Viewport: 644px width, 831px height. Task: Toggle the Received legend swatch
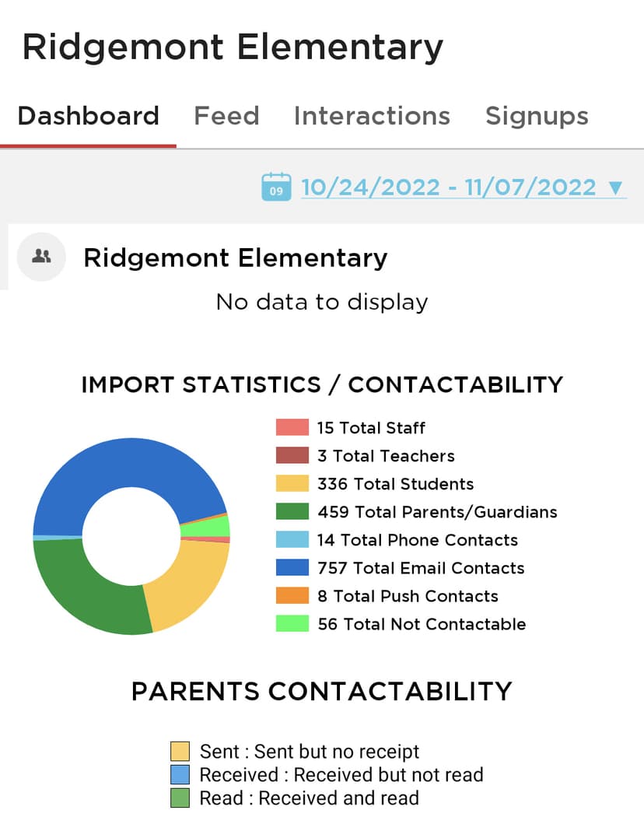(180, 775)
